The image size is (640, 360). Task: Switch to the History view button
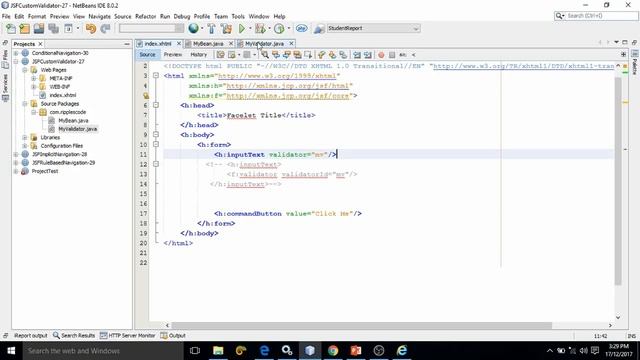[x=199, y=55]
